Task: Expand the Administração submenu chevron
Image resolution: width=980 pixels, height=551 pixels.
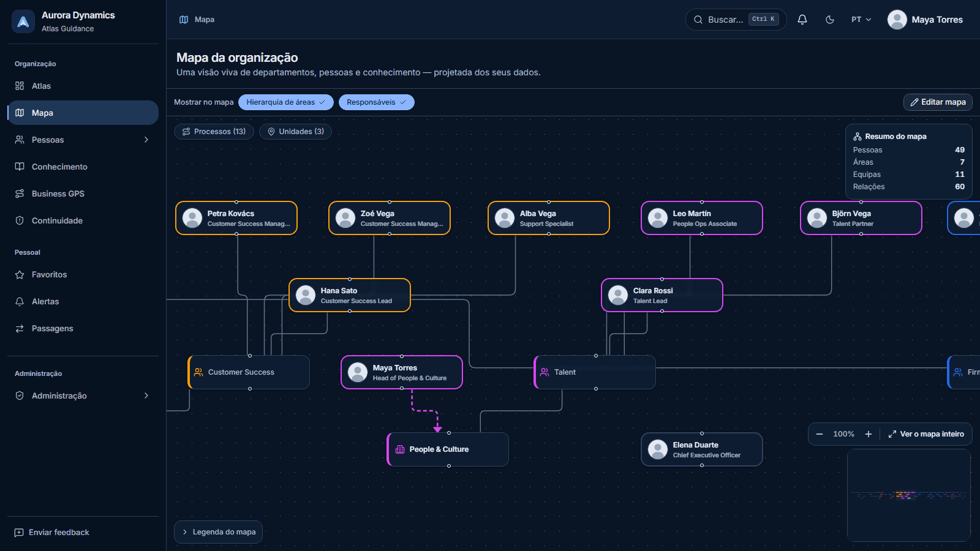Action: point(146,395)
